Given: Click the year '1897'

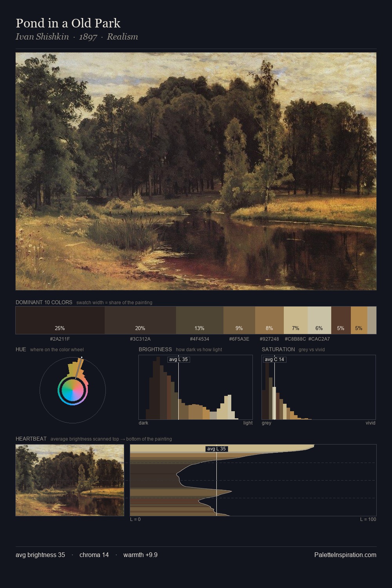Looking at the screenshot, I should (x=88, y=37).
